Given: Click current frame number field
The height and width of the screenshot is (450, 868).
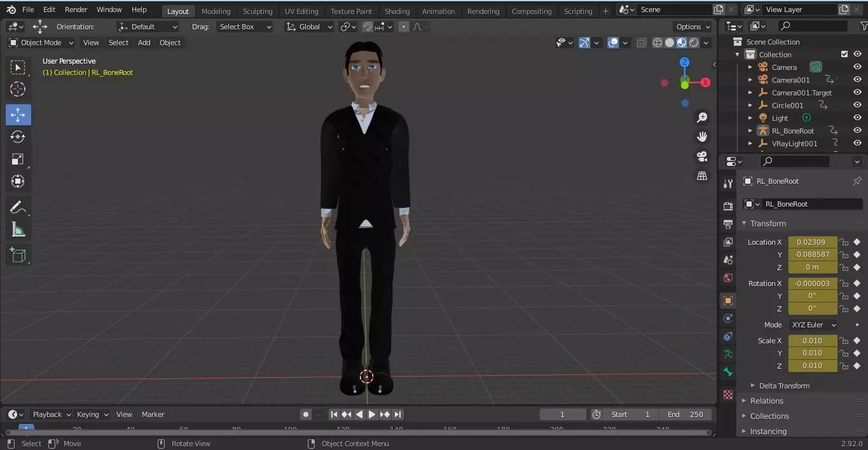Looking at the screenshot, I should (x=563, y=414).
